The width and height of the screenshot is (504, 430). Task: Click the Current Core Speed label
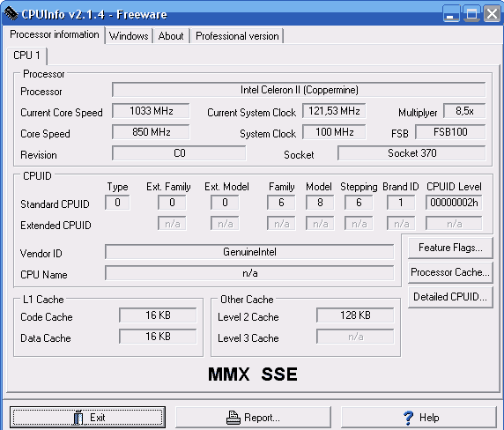[x=62, y=113]
